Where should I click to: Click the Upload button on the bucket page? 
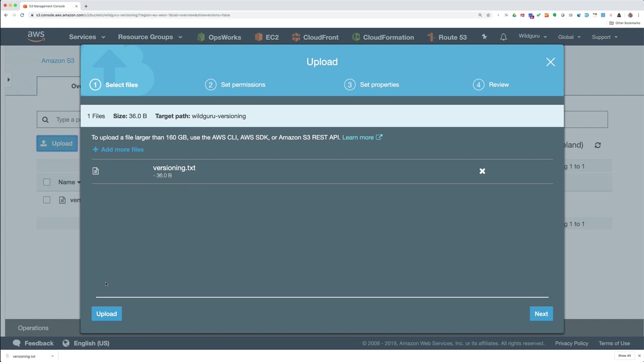point(57,143)
